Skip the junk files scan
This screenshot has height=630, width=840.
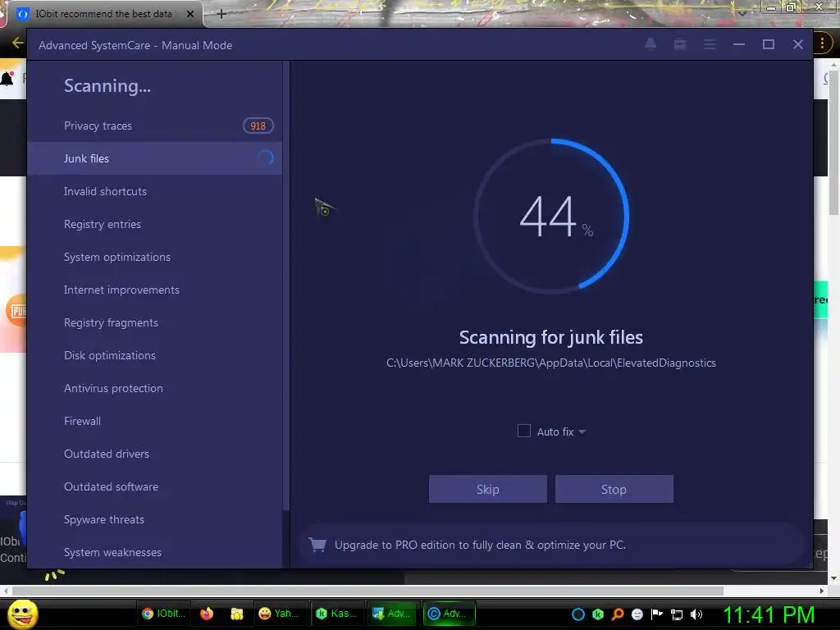(487, 489)
